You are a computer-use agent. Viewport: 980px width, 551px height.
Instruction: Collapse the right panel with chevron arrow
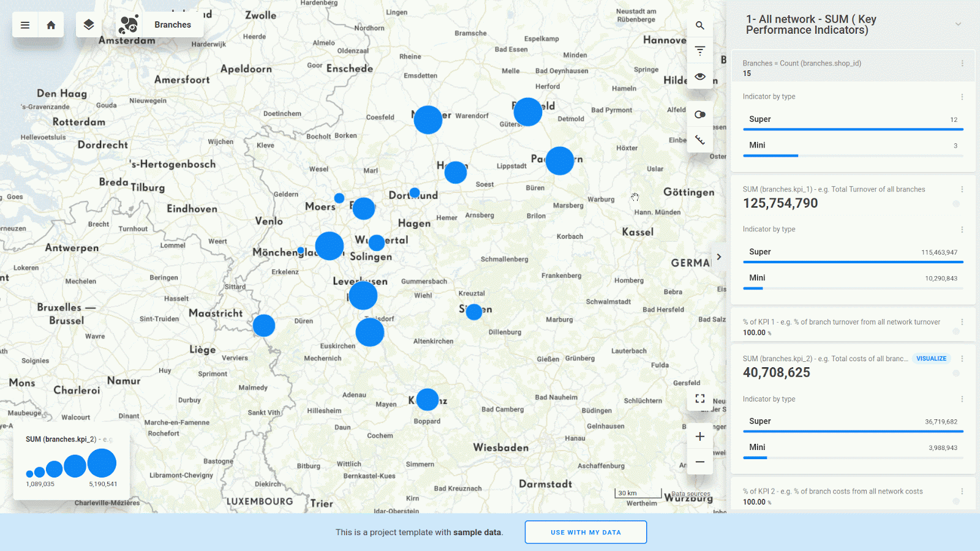pyautogui.click(x=719, y=257)
